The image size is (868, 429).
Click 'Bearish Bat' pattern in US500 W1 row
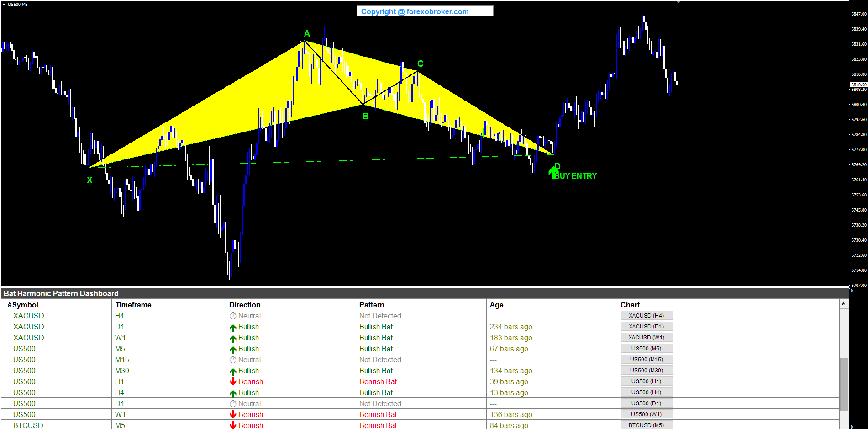pyautogui.click(x=378, y=414)
